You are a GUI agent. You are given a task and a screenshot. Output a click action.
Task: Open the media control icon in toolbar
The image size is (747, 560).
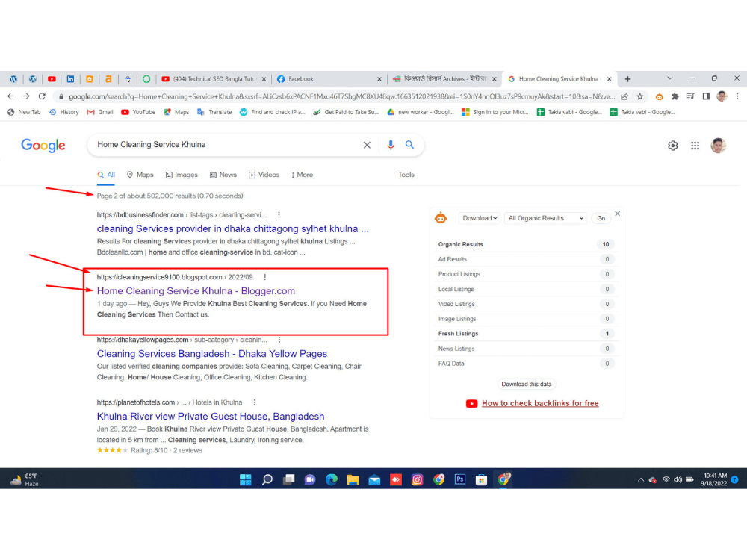690,96
